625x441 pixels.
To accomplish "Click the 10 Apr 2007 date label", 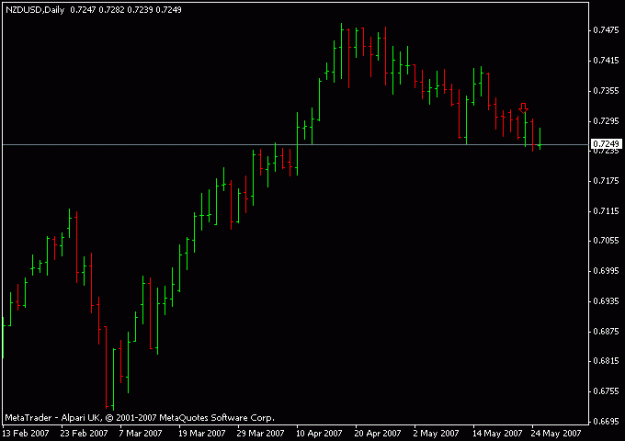I will point(319,433).
